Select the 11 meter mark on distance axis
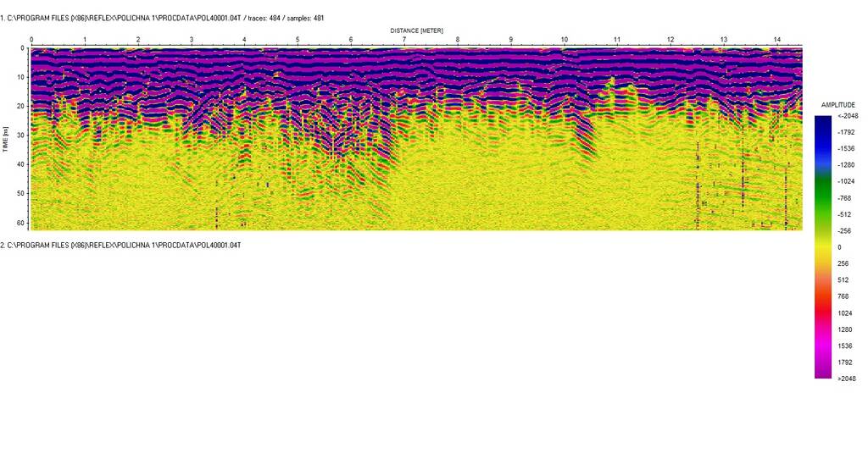 (617, 40)
